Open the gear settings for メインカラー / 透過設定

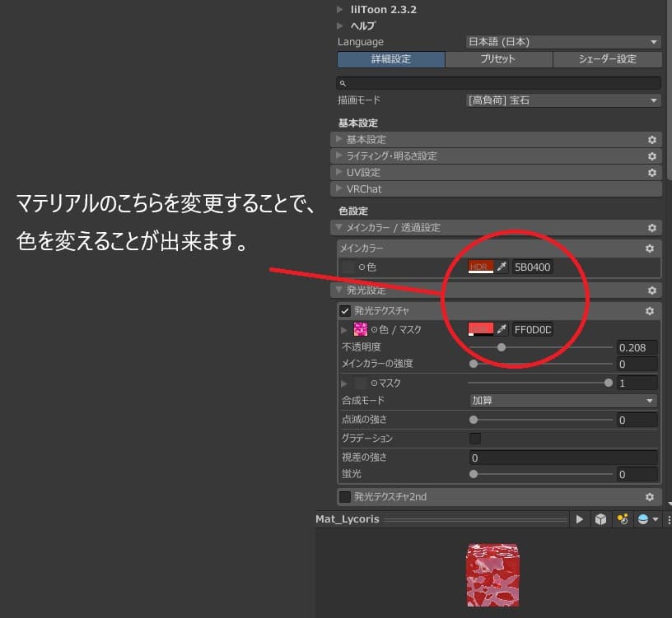651,228
